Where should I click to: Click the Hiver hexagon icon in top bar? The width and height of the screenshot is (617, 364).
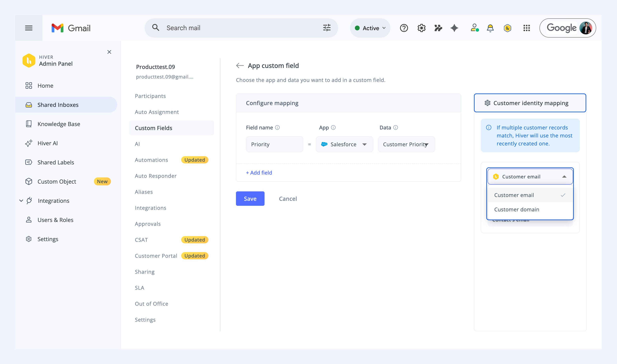(507, 28)
